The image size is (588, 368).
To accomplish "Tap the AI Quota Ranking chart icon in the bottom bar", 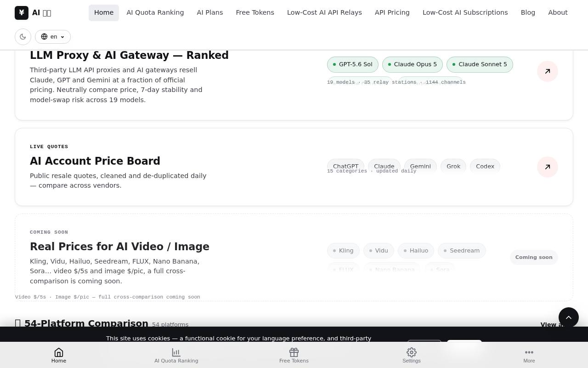I will click(176, 352).
